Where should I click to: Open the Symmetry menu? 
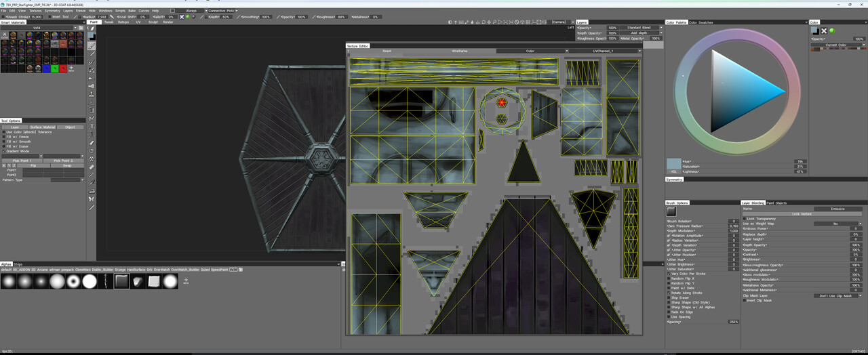[52, 11]
